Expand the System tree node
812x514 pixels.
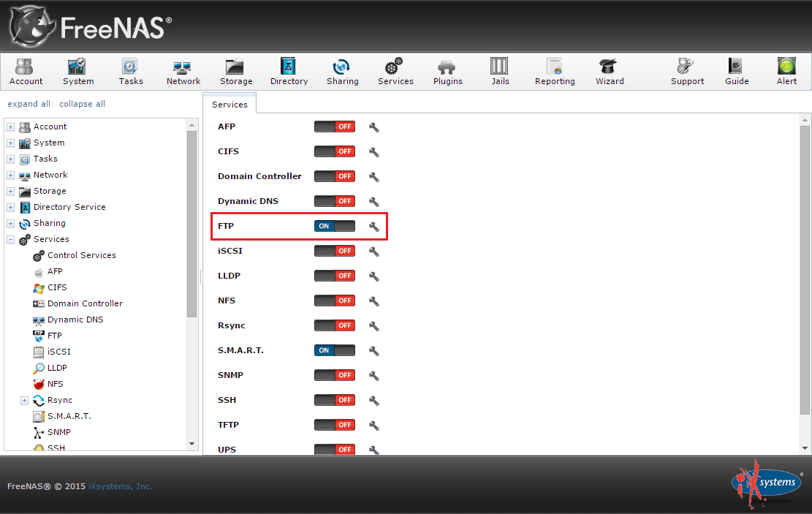point(10,143)
